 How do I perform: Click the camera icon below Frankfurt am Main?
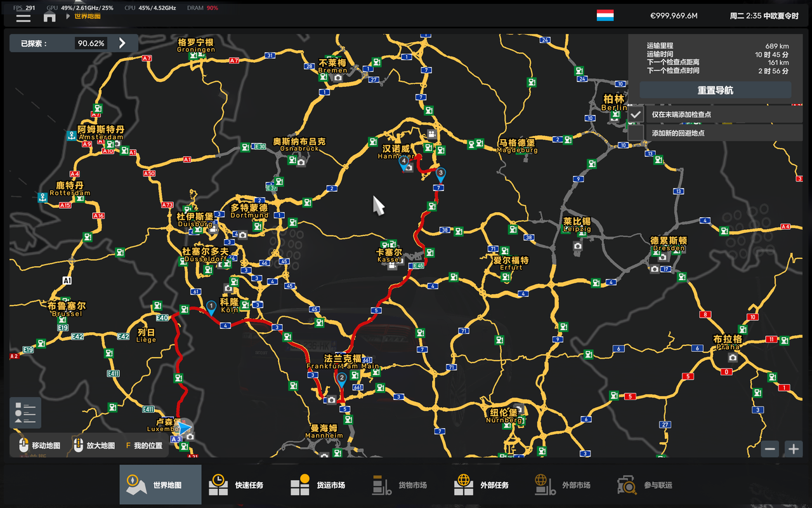coord(331,399)
